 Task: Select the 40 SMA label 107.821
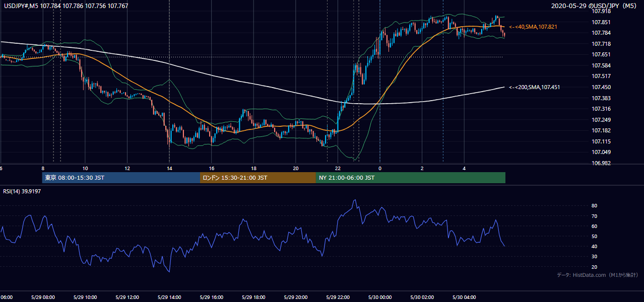tap(533, 27)
